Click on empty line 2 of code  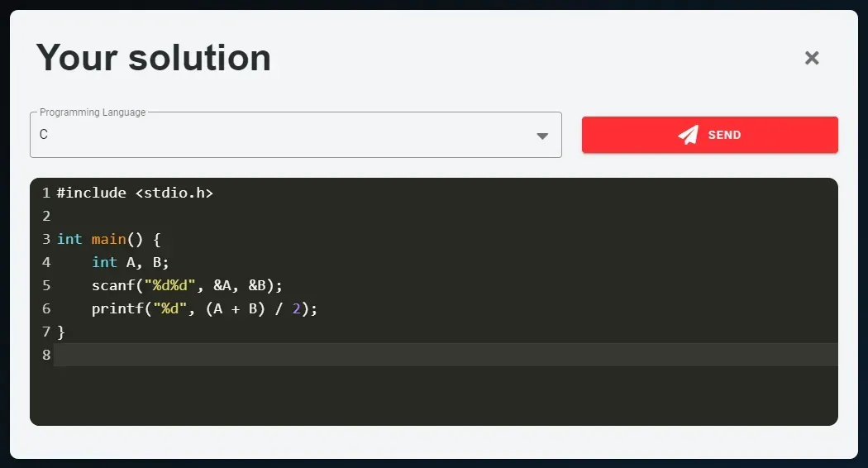point(446,216)
